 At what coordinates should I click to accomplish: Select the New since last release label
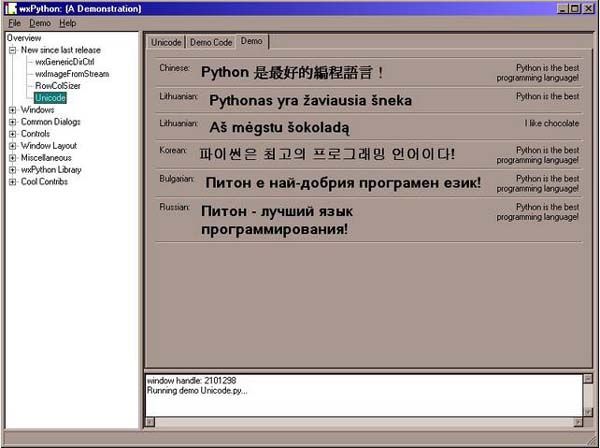[x=60, y=50]
